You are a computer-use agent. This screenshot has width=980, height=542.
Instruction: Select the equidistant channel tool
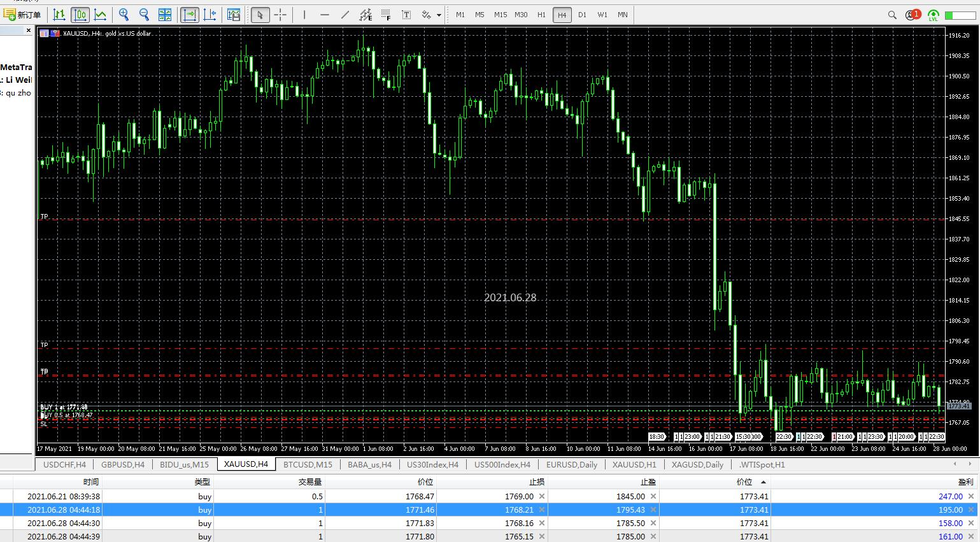[366, 15]
